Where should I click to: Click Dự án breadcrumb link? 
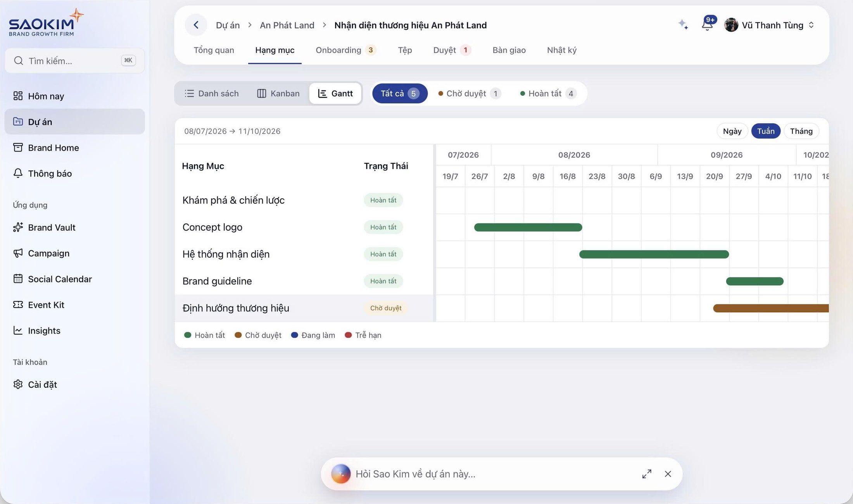click(228, 25)
